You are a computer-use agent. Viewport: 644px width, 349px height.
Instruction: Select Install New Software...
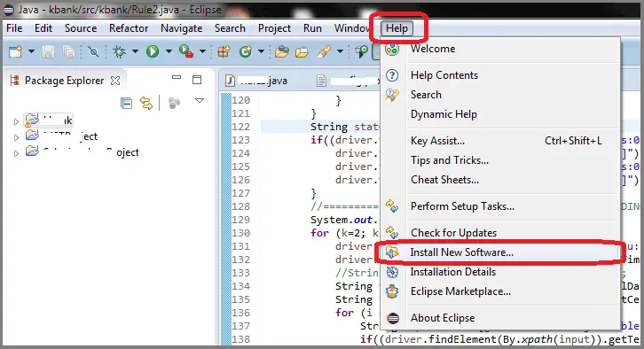[500, 252]
